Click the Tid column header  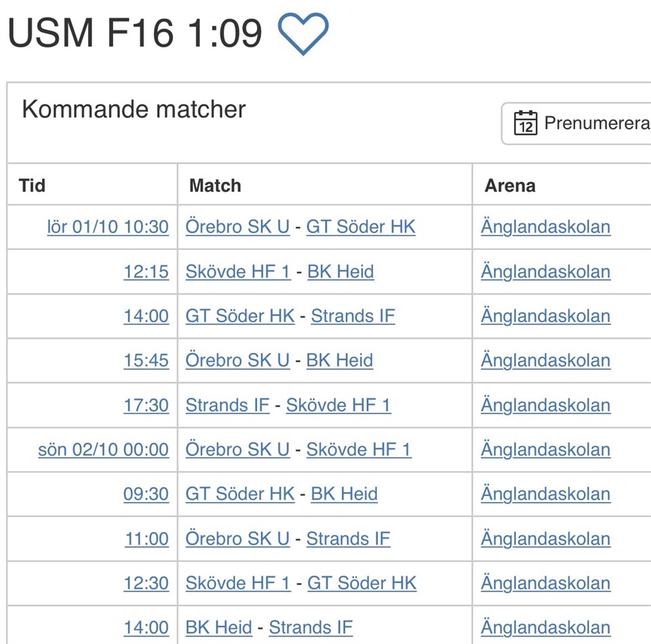pos(33,185)
